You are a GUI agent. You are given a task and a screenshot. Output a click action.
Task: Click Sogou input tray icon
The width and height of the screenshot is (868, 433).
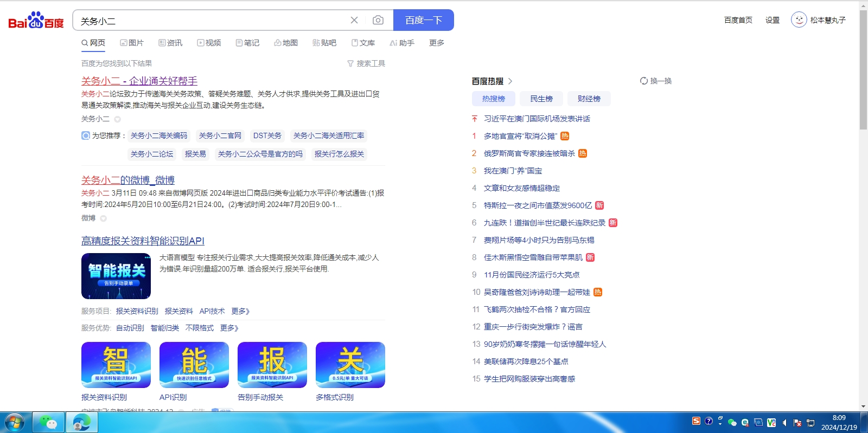click(x=696, y=421)
